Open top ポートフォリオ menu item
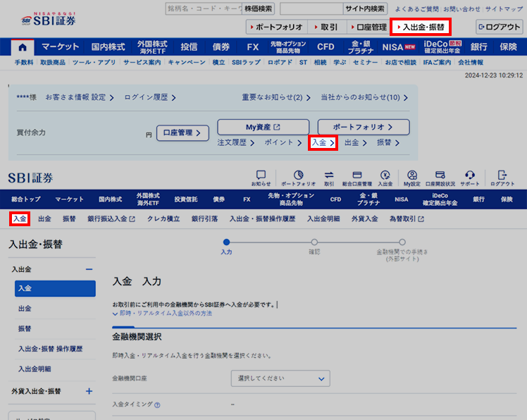This screenshot has height=420, width=527. coord(277,27)
